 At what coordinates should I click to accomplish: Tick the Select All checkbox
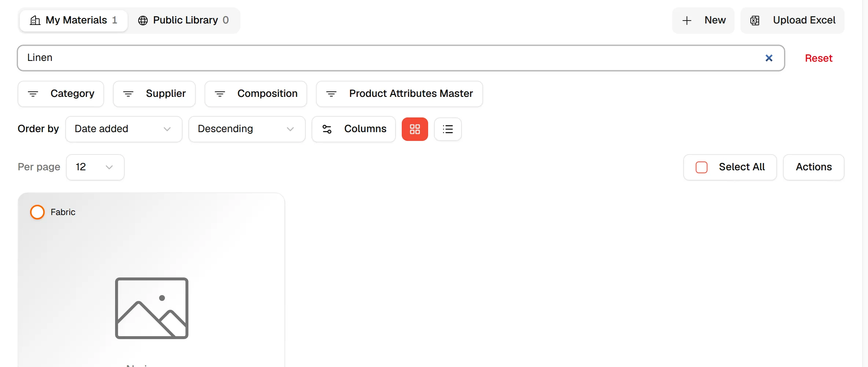click(702, 167)
